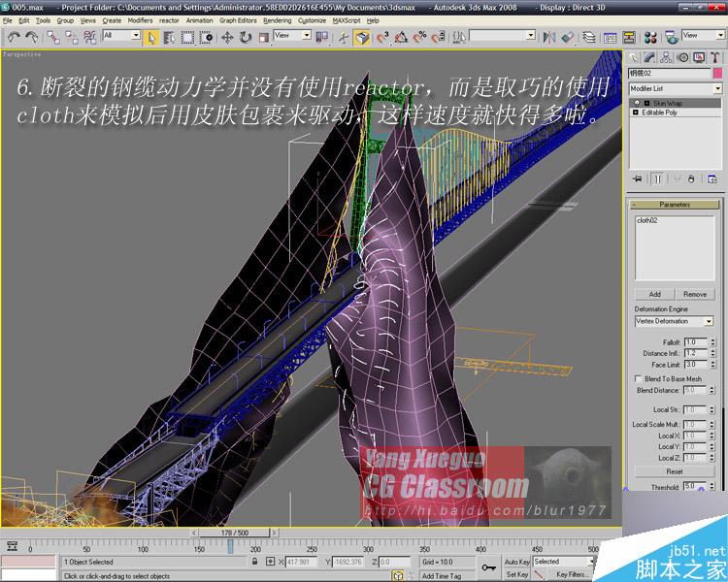Expand Editable Poly sub-object levels
The image size is (728, 582).
pyautogui.click(x=636, y=113)
